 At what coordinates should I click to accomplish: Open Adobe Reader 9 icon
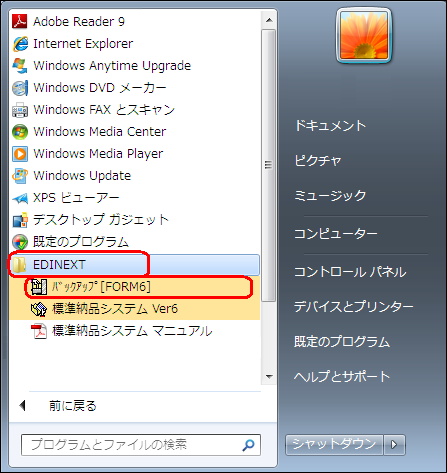pos(20,22)
